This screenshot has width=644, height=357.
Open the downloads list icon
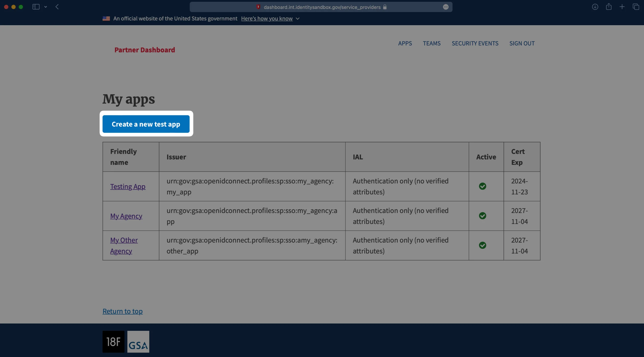tap(595, 7)
